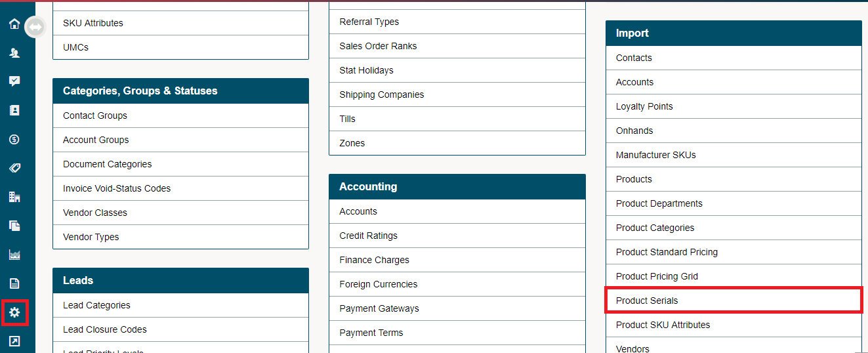Go to Manufacturer SKUs import
This screenshot has width=868, height=353.
(734, 155)
